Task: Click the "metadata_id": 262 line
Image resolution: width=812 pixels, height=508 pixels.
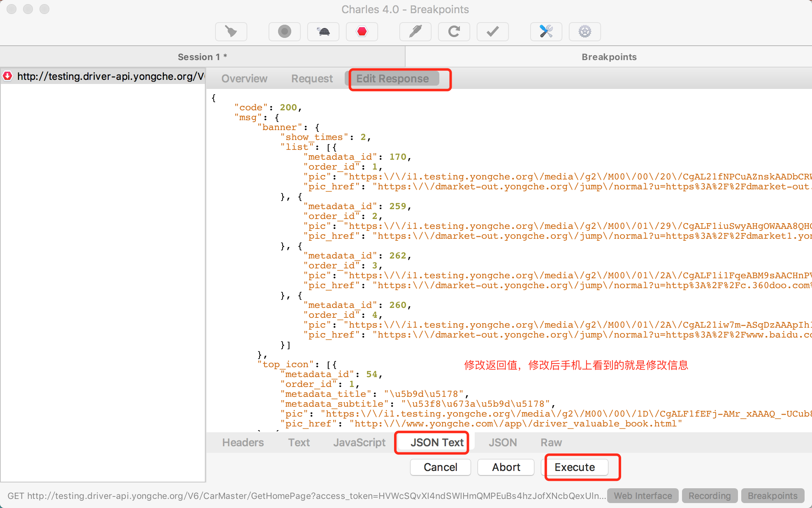Action: [x=357, y=256]
